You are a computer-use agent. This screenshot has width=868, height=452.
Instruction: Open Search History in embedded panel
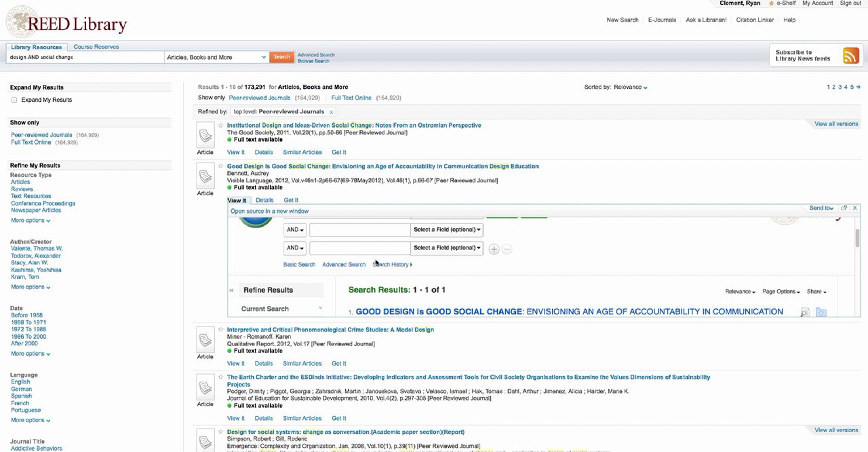click(392, 265)
